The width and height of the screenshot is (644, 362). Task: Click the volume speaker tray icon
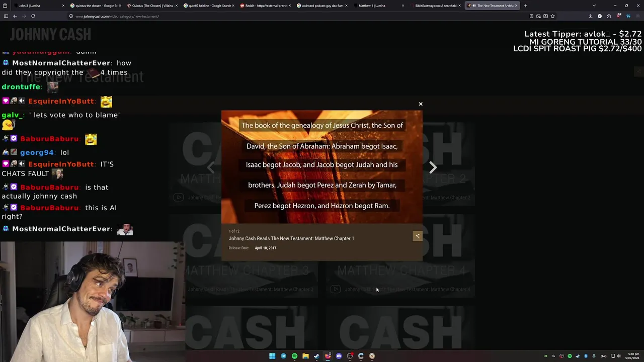click(619, 356)
